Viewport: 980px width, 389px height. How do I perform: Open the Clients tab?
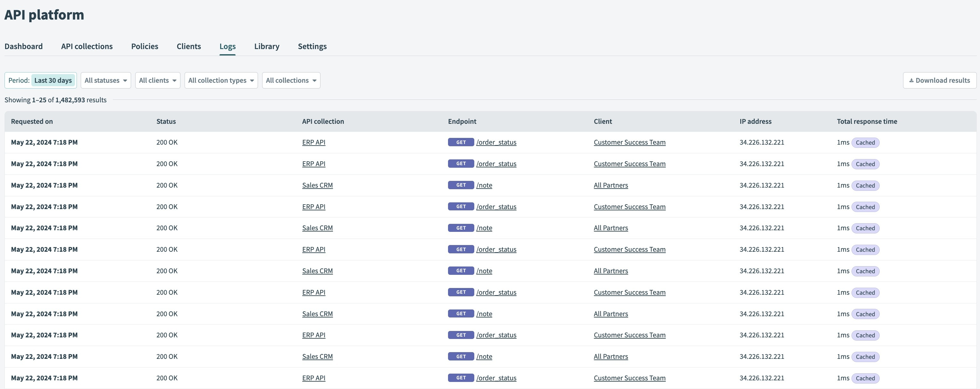[188, 46]
